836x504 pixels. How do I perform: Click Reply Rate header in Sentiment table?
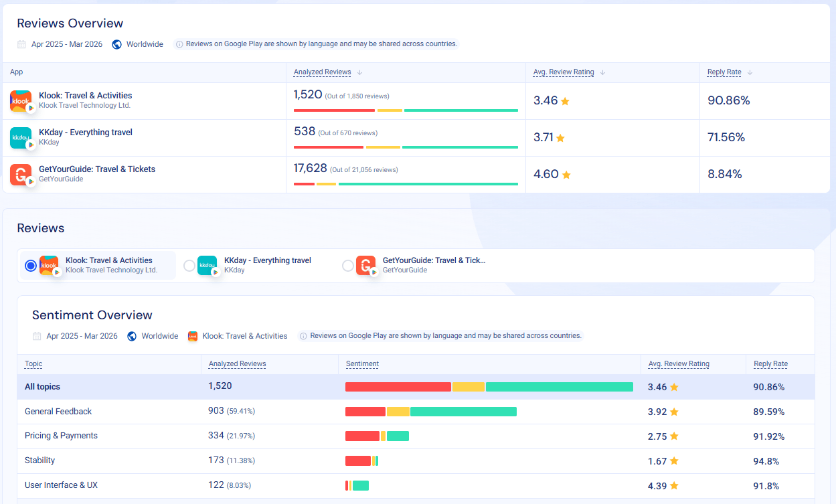(770, 364)
